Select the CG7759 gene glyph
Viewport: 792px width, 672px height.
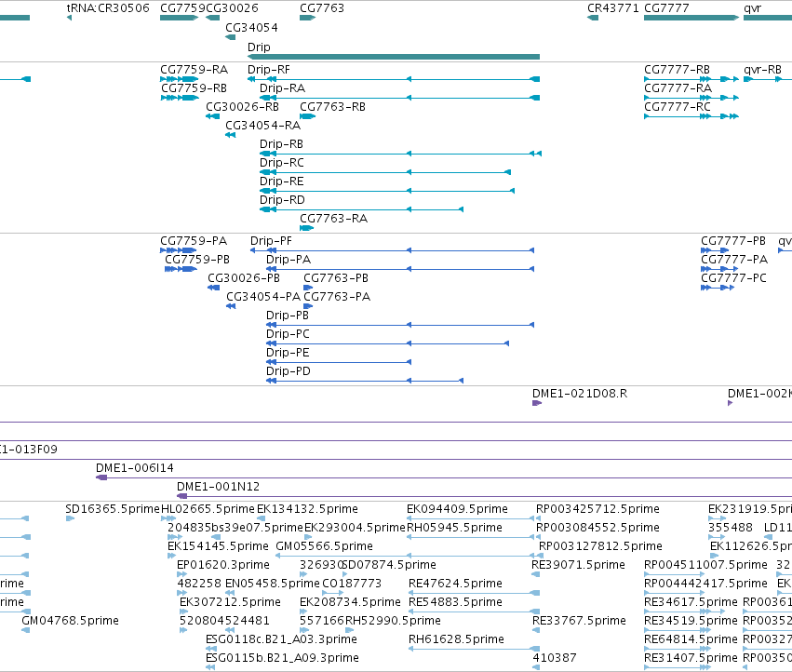[179, 18]
